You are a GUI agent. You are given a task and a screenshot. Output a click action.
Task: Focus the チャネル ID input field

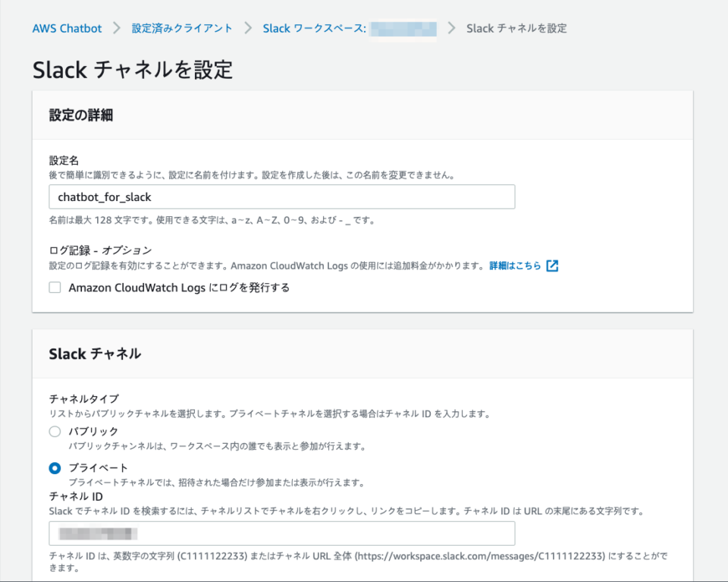click(x=281, y=533)
